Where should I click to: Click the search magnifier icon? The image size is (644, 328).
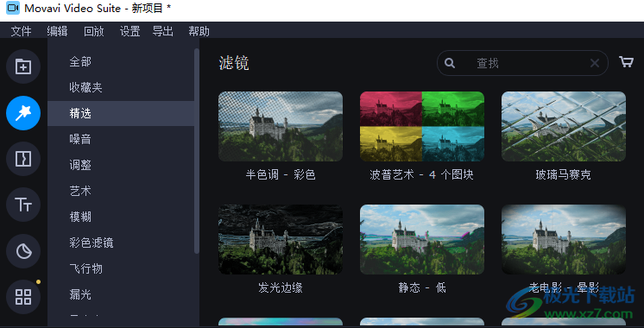click(450, 63)
